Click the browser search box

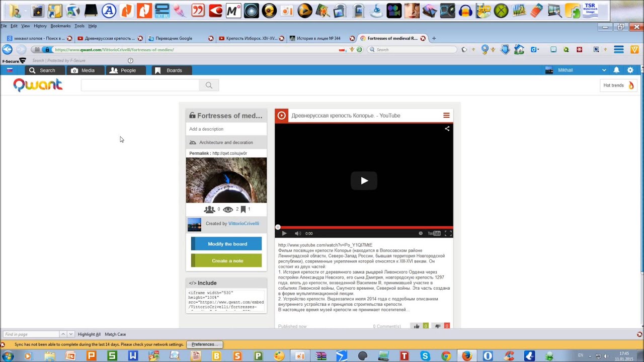413,50
